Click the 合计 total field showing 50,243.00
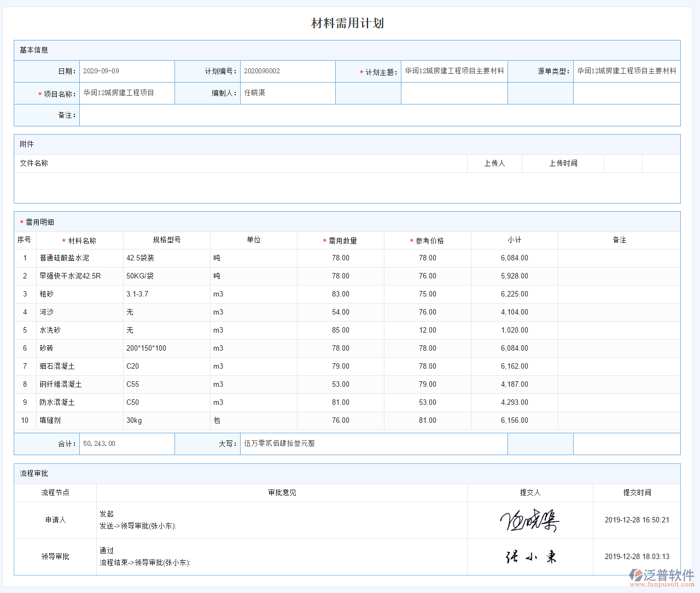 [x=127, y=444]
